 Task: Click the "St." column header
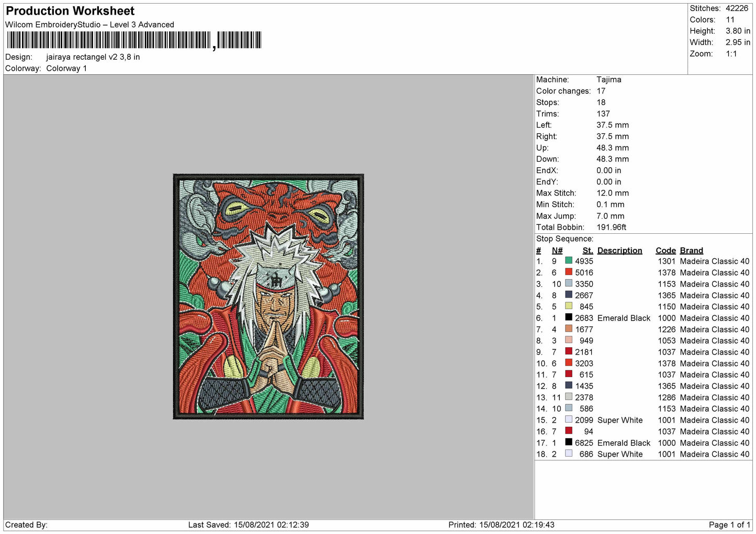coord(588,251)
